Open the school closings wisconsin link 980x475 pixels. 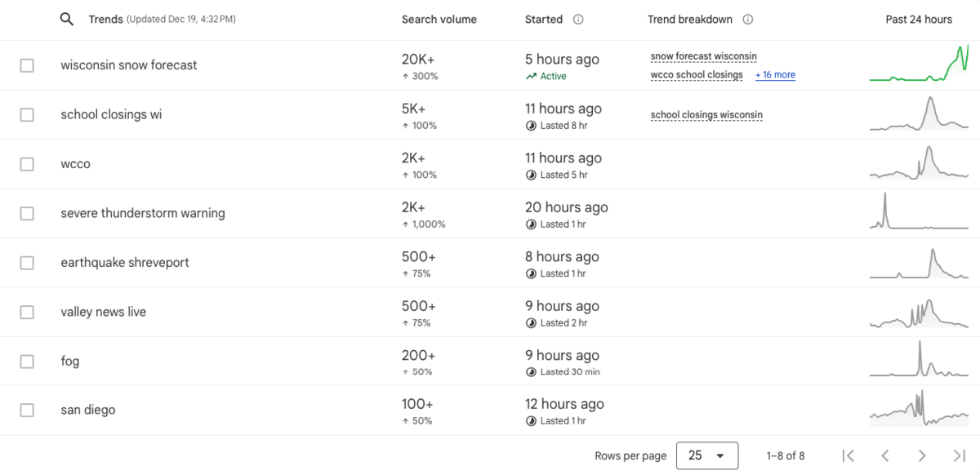706,115
